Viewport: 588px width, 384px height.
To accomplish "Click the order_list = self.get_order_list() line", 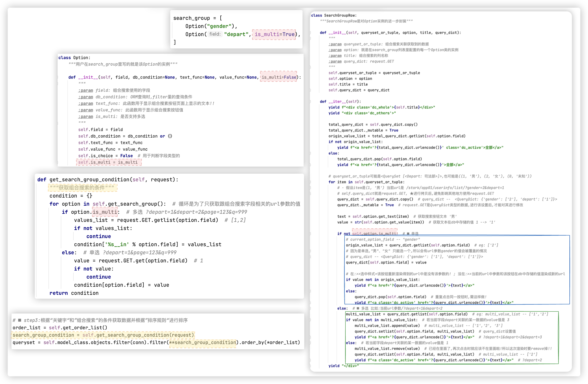I will 60,328.
